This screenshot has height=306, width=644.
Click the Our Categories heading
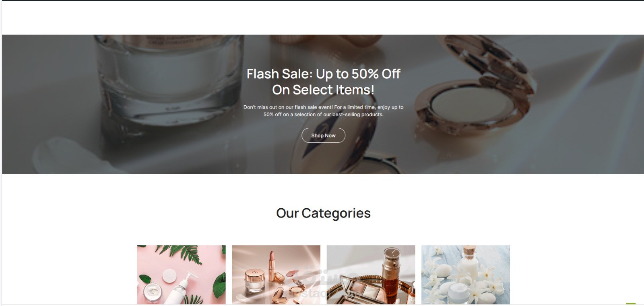coord(323,213)
